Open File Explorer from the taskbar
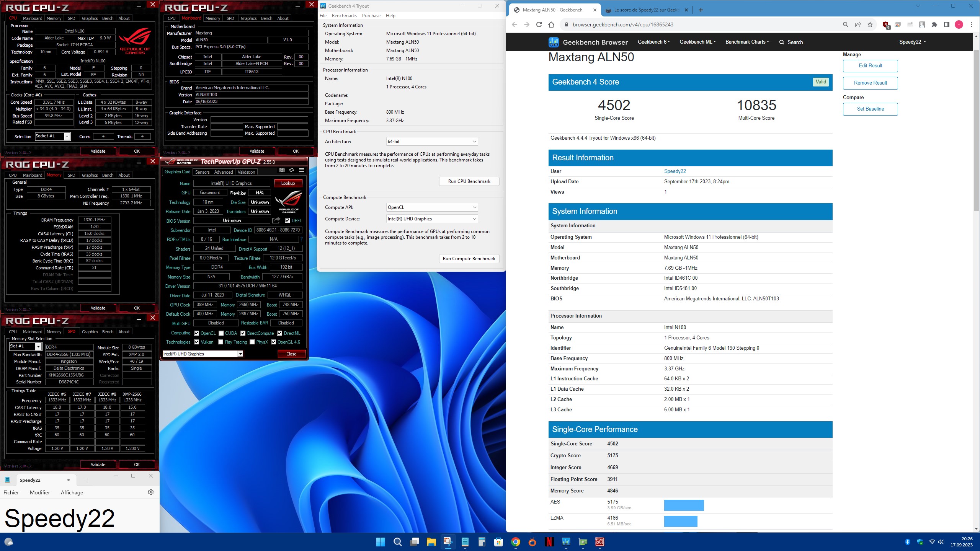 pyautogui.click(x=431, y=542)
